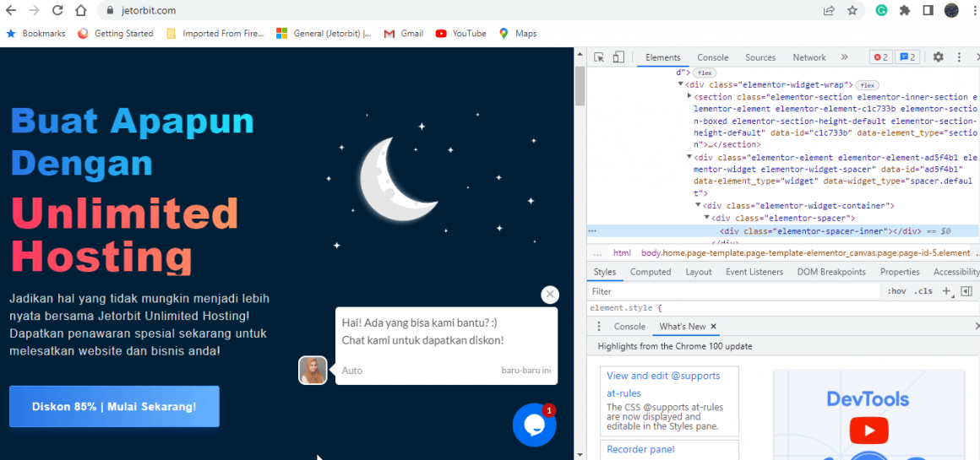980x460 pixels.
Task: Show more DevTools tabs chevron
Action: [x=844, y=57]
